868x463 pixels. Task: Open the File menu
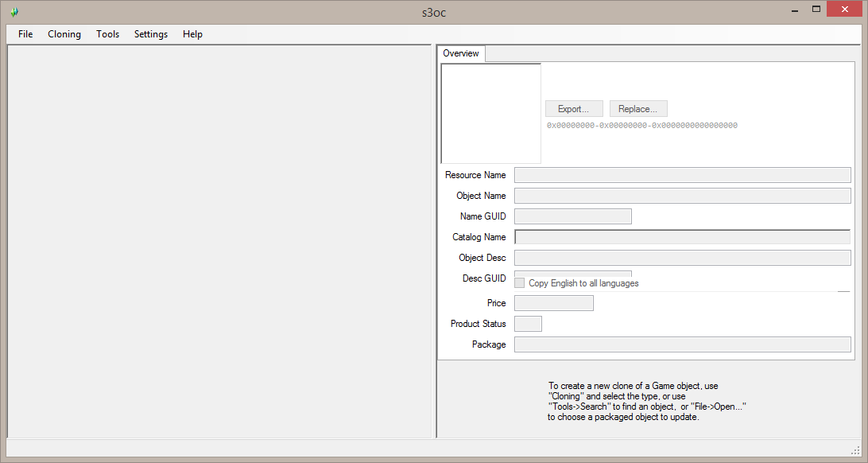click(25, 33)
